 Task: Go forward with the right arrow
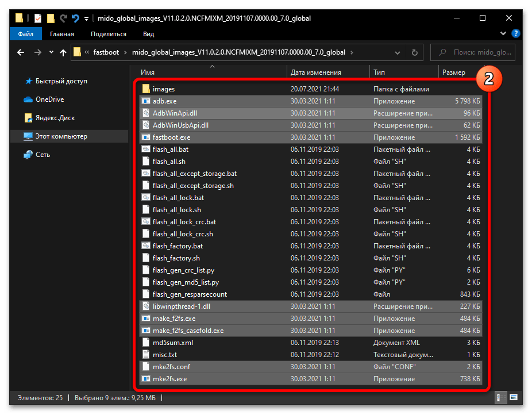(x=38, y=52)
